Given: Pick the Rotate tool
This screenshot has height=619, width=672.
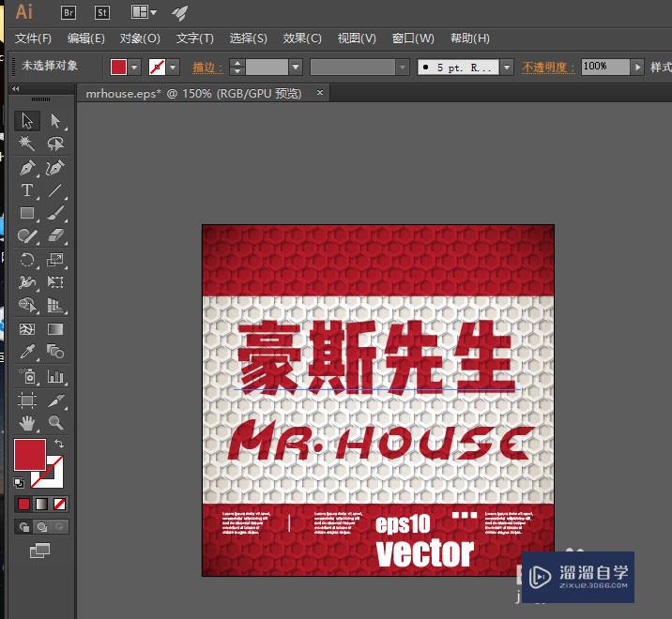Looking at the screenshot, I should tap(27, 260).
